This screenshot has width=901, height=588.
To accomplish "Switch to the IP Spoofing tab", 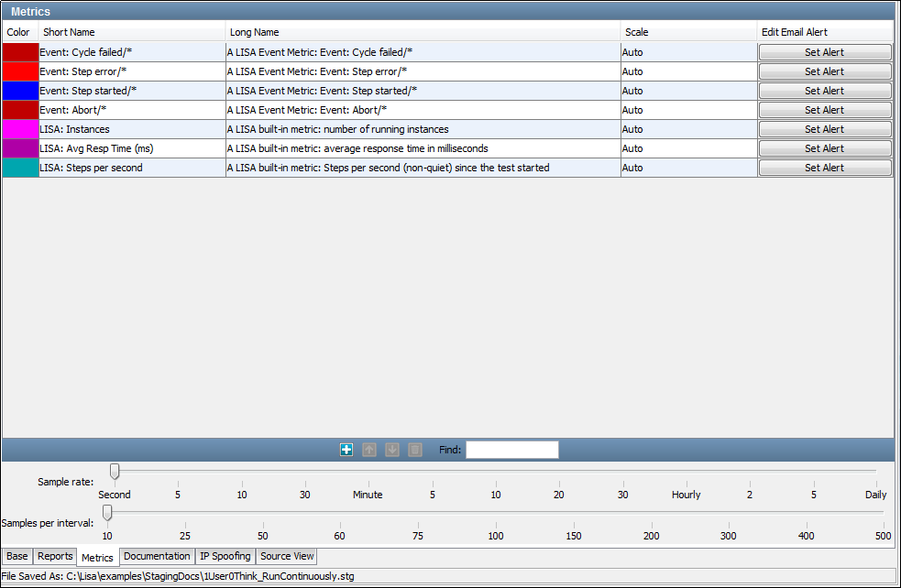I will pos(225,556).
